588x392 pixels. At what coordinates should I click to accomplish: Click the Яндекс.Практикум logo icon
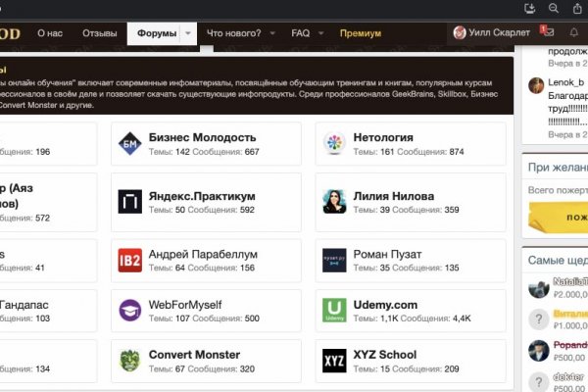(129, 202)
